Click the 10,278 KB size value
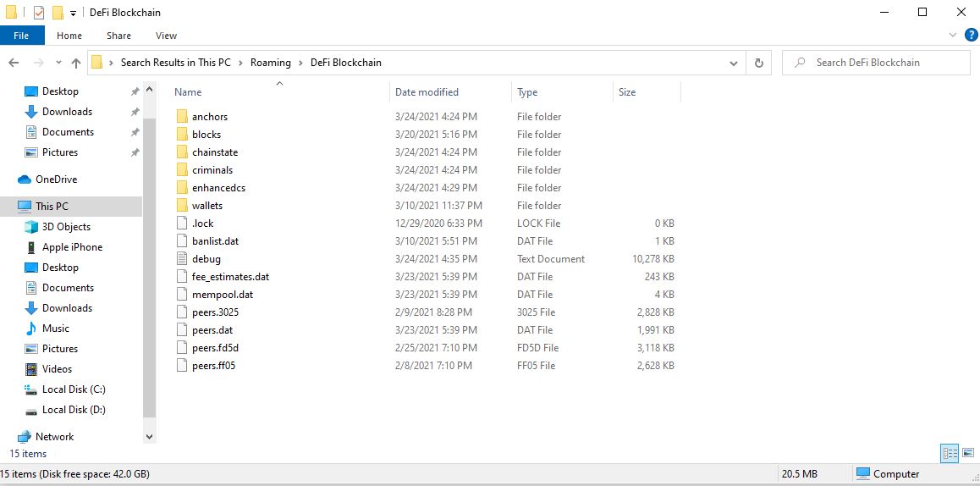Image resolution: width=980 pixels, height=486 pixels. (653, 259)
